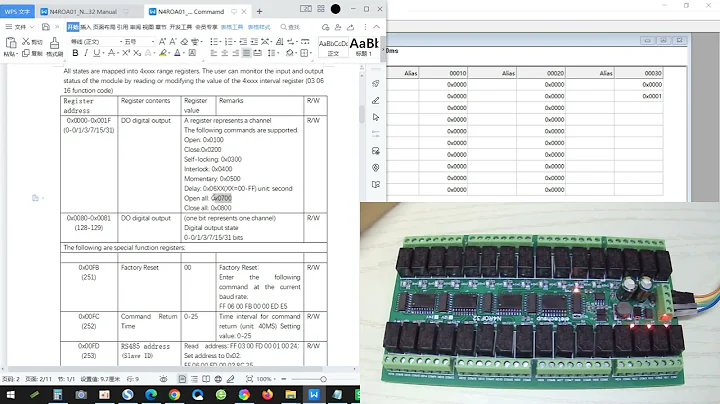Image resolution: width=720 pixels, height=404 pixels.
Task: Switch to the 页面布局 ribbon tab
Action: click(x=104, y=27)
